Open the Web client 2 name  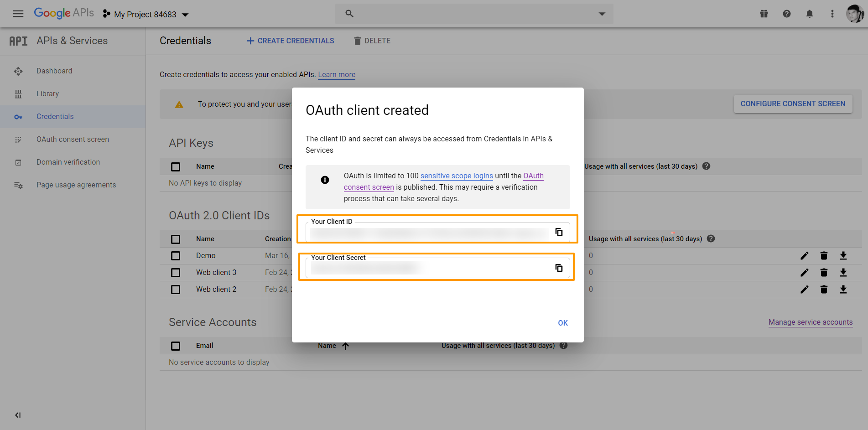click(x=216, y=290)
